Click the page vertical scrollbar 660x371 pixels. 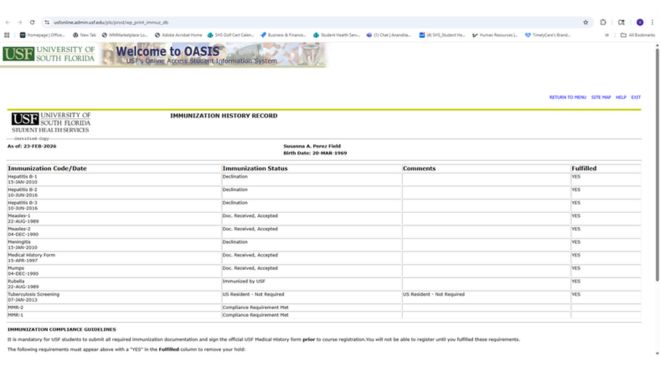pyautogui.click(x=657, y=164)
